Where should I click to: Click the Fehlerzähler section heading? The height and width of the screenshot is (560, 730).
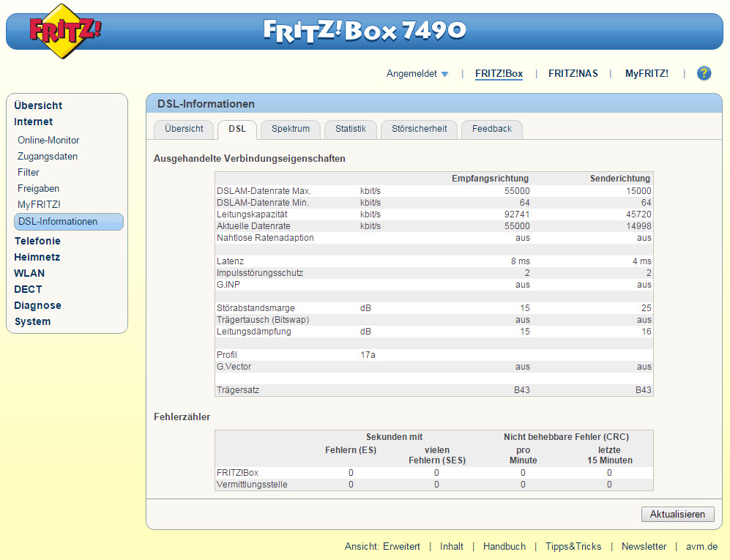pos(182,417)
